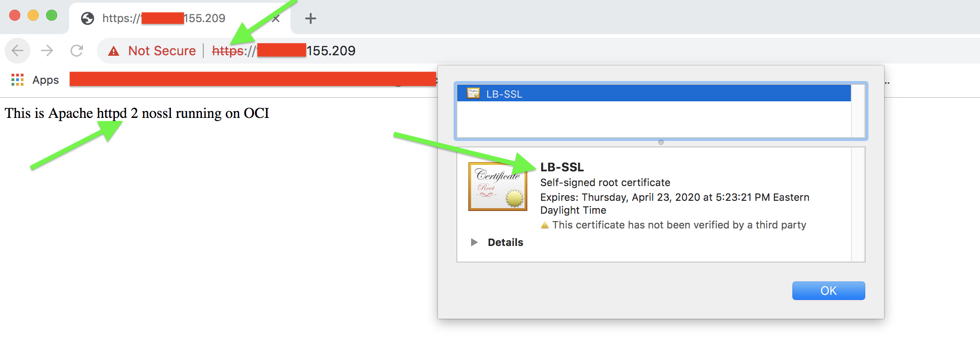This screenshot has height=339, width=980.
Task: Click the Not Secure label in address bar
Action: pos(162,51)
